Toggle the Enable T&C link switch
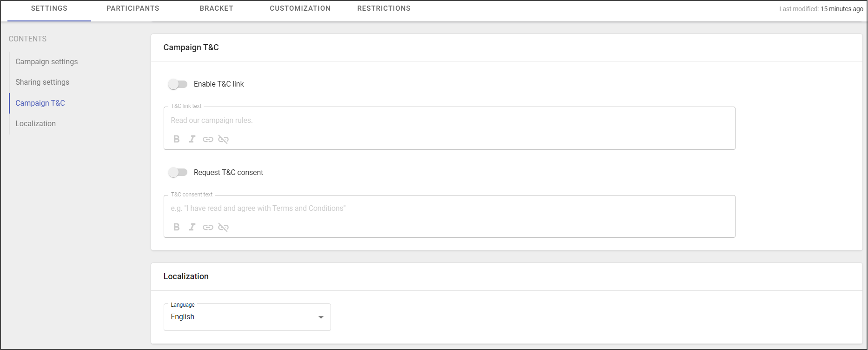Image resolution: width=868 pixels, height=350 pixels. [x=178, y=84]
